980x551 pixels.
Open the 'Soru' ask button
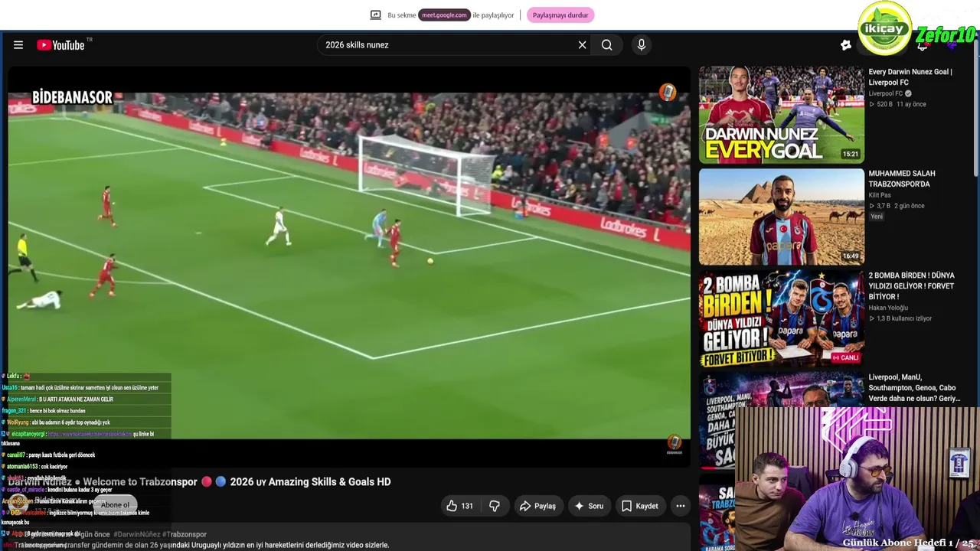[590, 506]
